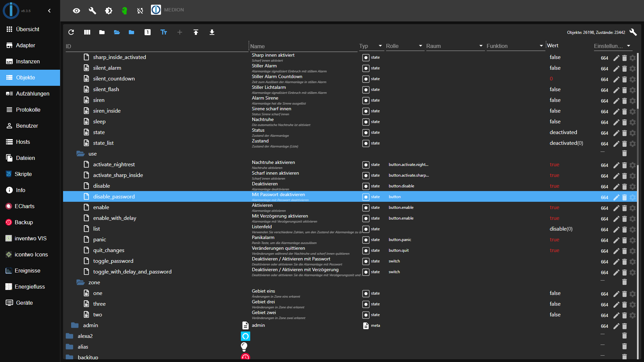
Task: Open system settings wrench in top bar
Action: tap(93, 11)
